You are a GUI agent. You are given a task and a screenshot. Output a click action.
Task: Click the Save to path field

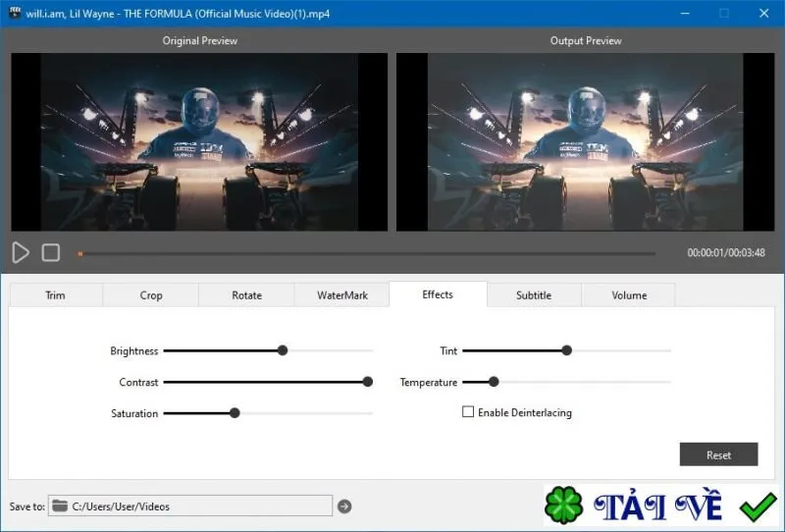190,505
